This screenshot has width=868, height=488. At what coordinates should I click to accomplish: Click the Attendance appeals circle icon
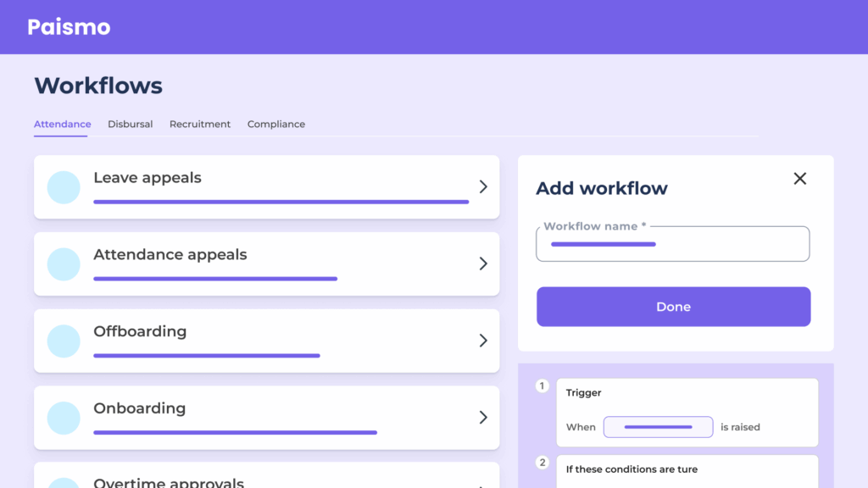pyautogui.click(x=64, y=264)
